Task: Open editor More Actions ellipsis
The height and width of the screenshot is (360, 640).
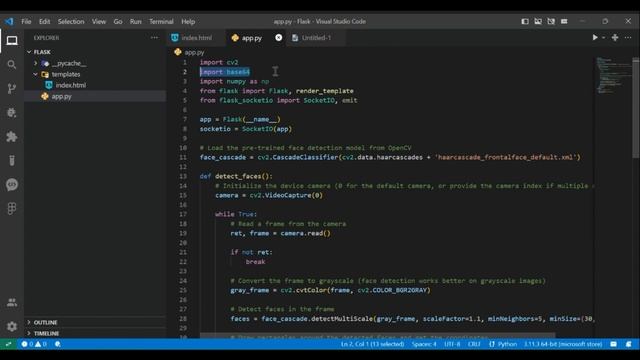Action: coord(628,38)
